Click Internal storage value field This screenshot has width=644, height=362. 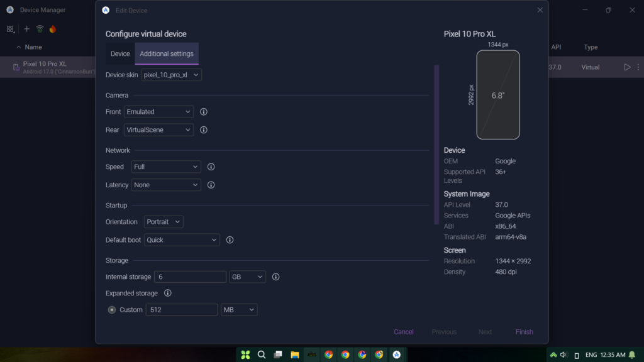tap(190, 277)
